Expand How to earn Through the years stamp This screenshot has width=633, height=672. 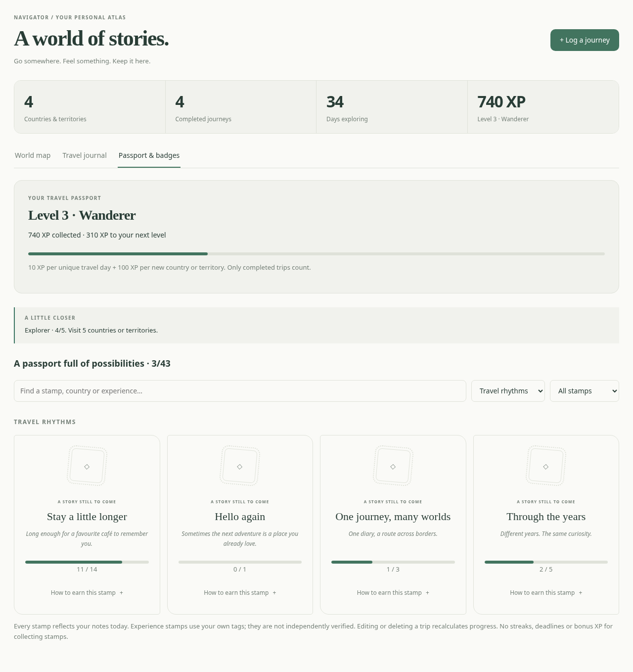546,592
